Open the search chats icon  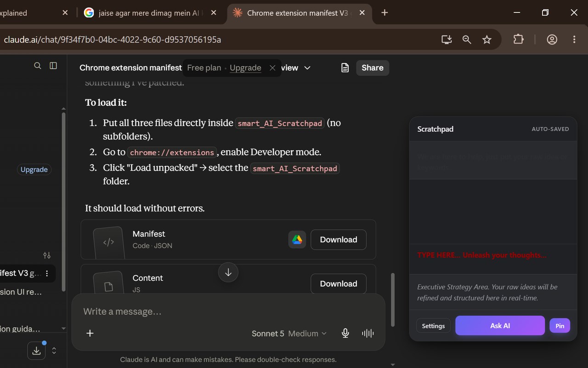click(x=38, y=66)
